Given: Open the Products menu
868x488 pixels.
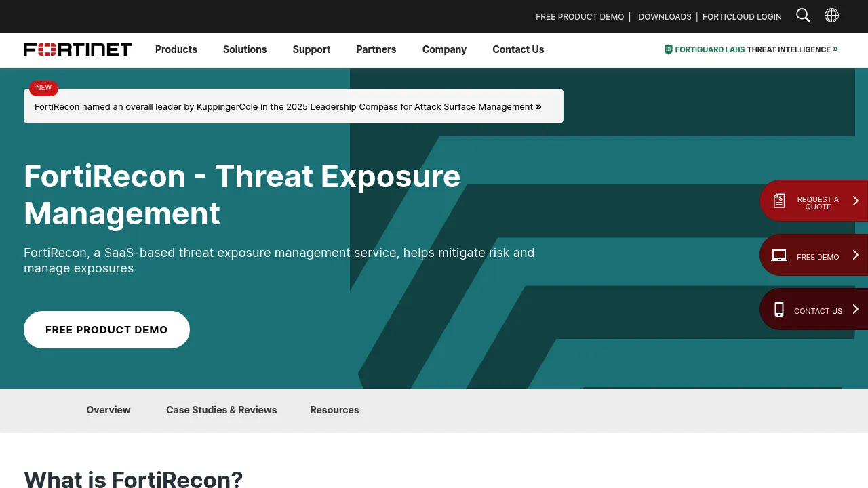Looking at the screenshot, I should pyautogui.click(x=176, y=49).
